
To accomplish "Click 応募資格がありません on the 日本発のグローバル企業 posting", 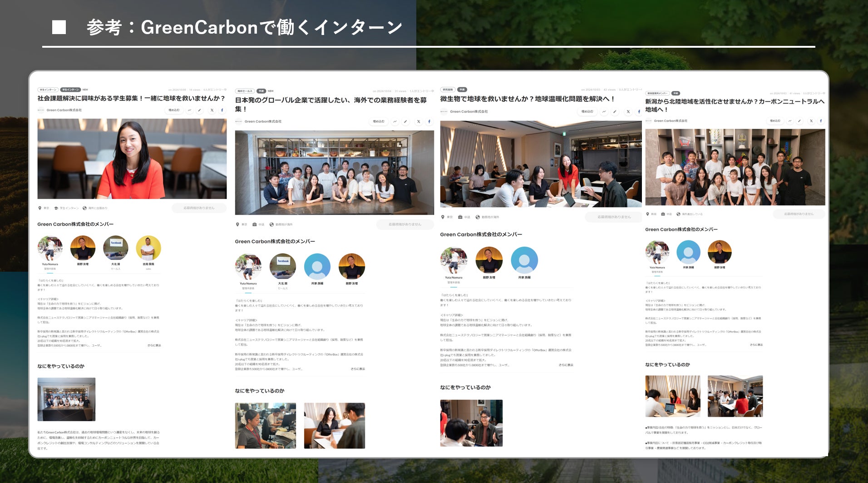I will (405, 224).
